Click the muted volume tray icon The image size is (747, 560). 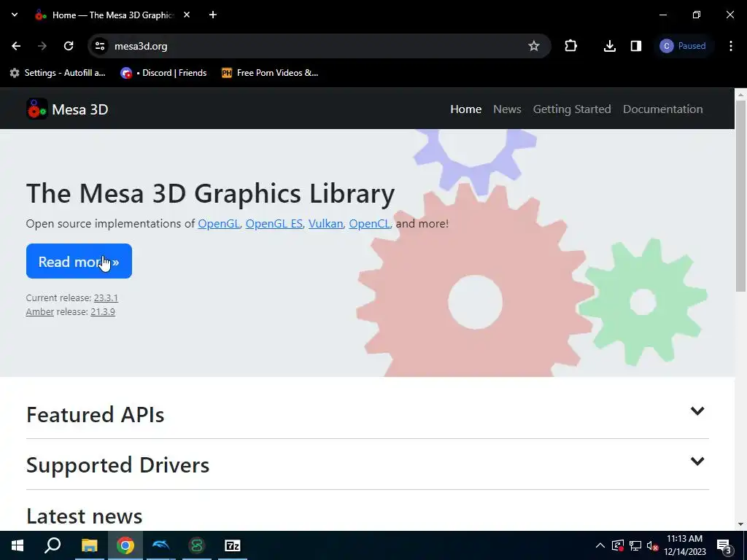point(653,545)
